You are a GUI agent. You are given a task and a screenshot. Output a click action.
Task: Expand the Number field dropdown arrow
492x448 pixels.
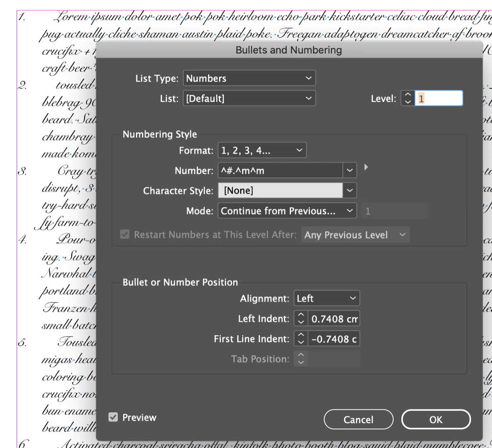349,170
